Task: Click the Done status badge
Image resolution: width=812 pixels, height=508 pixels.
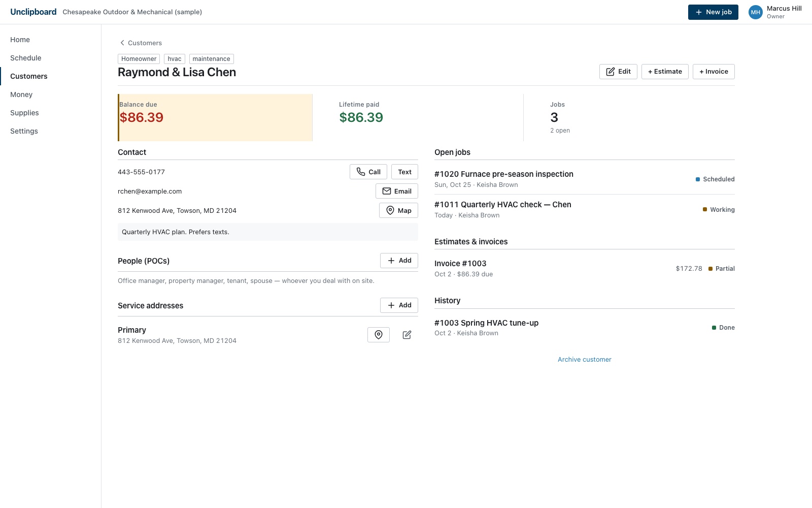Action: [x=723, y=328]
